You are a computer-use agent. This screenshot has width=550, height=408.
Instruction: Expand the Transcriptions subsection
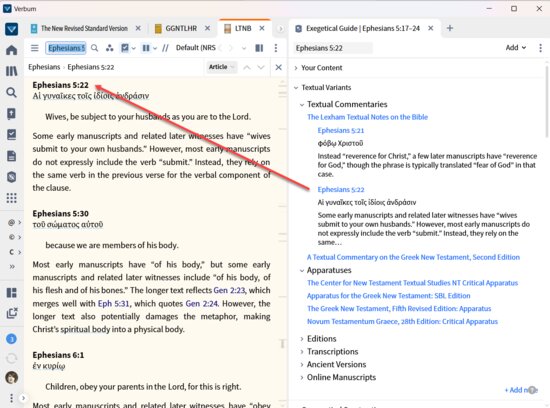(302, 352)
